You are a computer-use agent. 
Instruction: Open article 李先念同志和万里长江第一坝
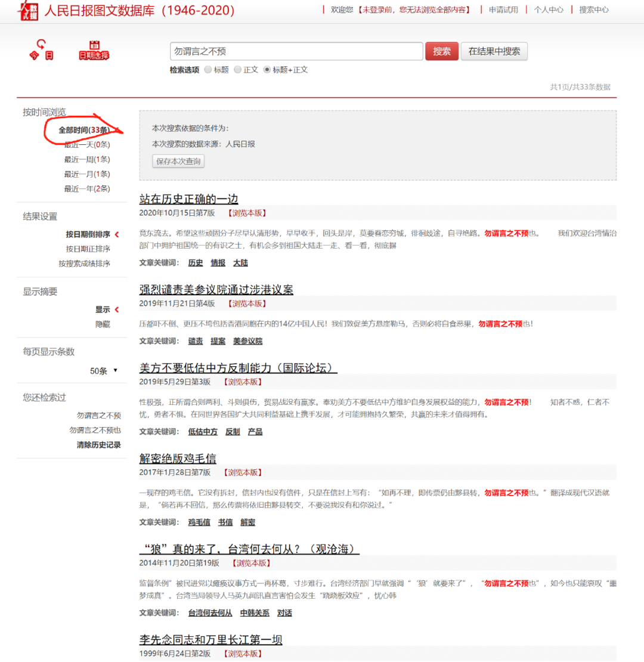[x=210, y=640]
